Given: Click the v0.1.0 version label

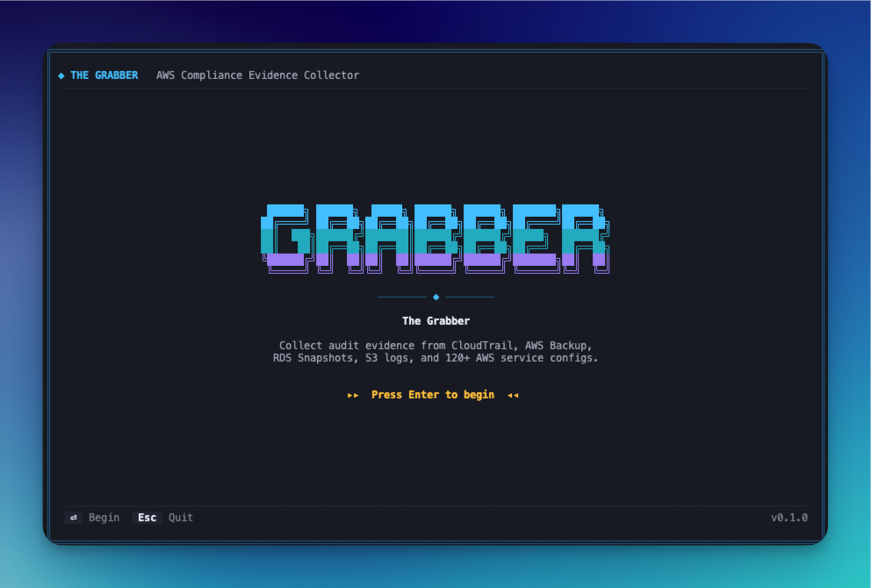Looking at the screenshot, I should tap(789, 517).
